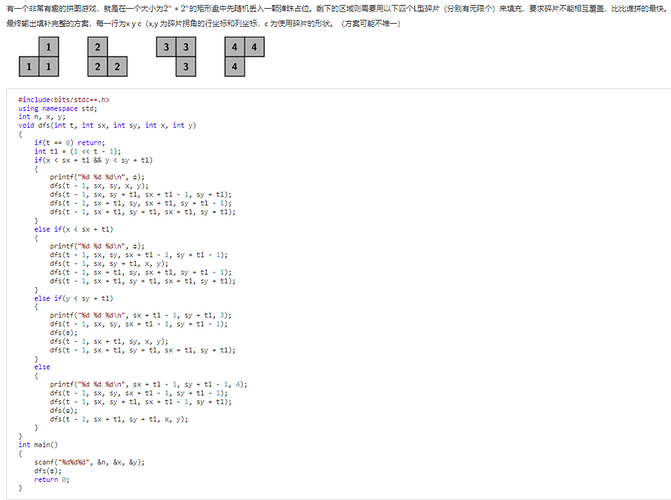This screenshot has width=671, height=500.
Task: Click 'if(x < sx + t1 && y < sy + t1)' line
Action: 93,160
